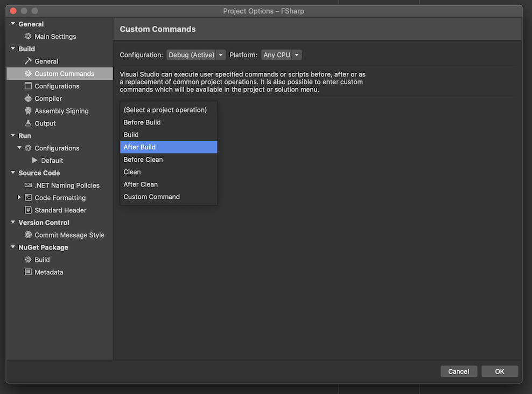
Task: Collapse the Build section triangle
Action: (x=13, y=49)
